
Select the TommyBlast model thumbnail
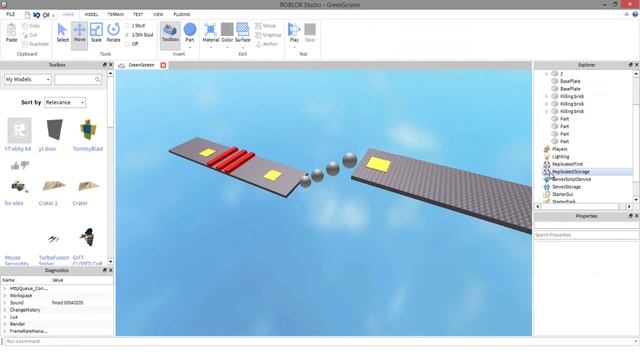coord(88,130)
